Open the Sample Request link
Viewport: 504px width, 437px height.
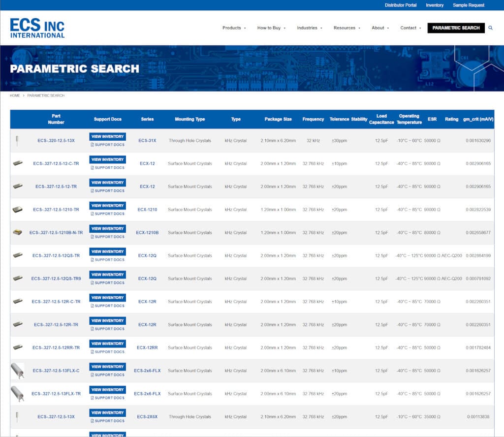point(469,5)
